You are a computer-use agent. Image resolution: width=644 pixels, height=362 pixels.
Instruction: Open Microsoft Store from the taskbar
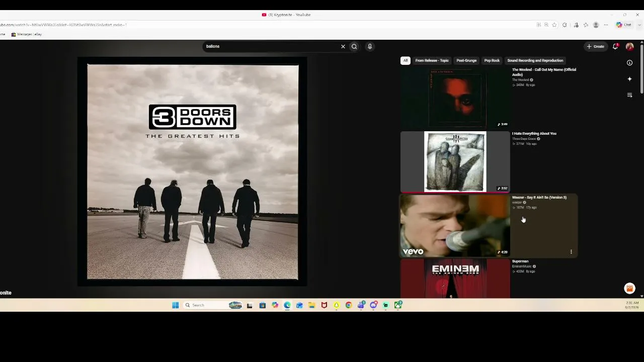point(262,305)
